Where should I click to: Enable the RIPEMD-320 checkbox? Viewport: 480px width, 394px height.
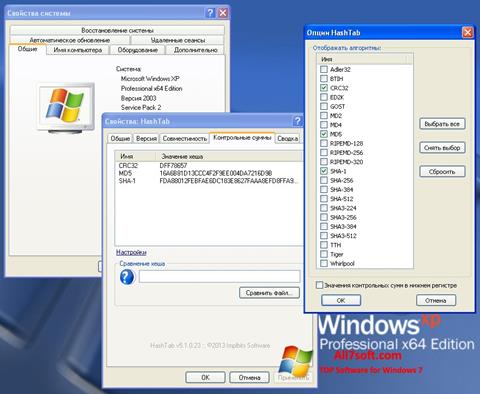click(x=324, y=162)
